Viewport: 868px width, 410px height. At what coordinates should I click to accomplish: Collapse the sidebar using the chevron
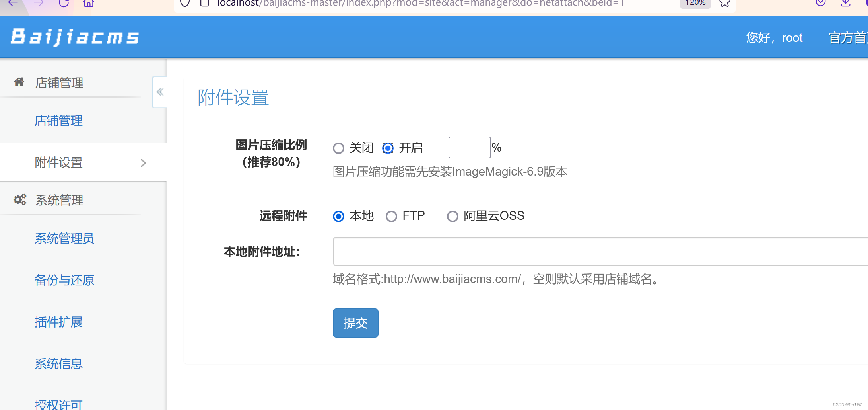click(x=160, y=92)
